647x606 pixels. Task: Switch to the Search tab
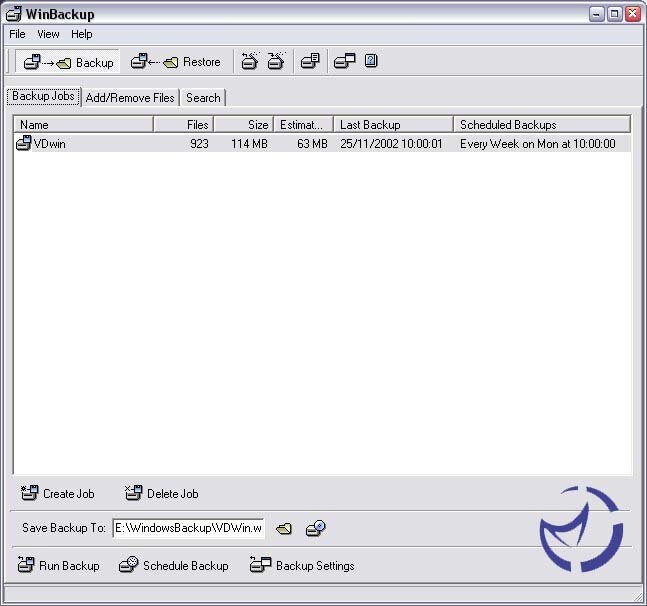(x=203, y=98)
